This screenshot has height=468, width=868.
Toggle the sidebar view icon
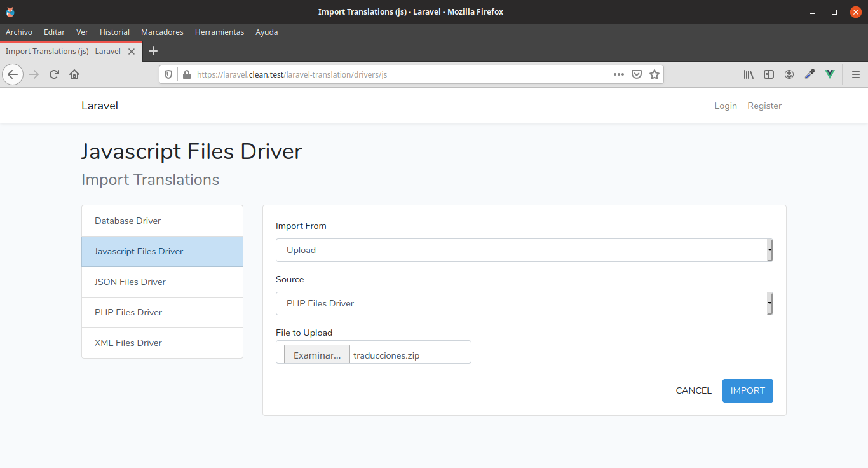(x=769, y=74)
